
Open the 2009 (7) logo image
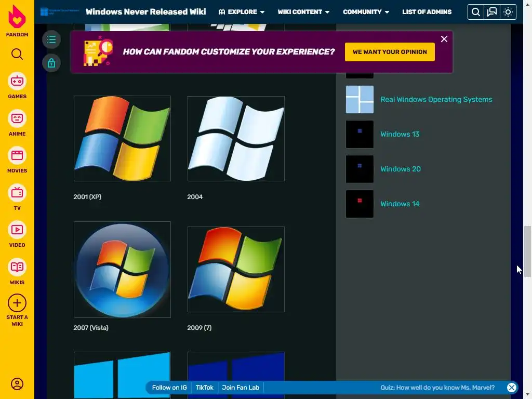(x=236, y=270)
